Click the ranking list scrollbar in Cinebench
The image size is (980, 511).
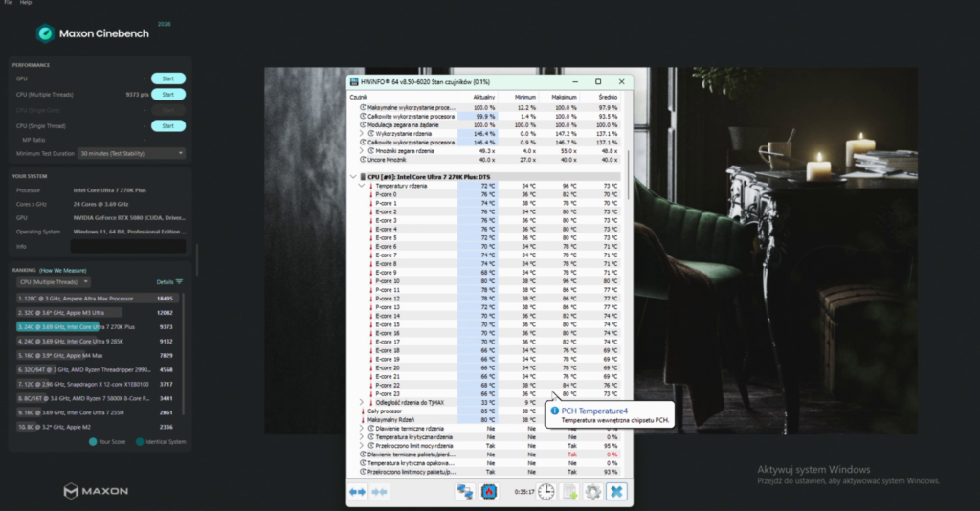[183, 353]
